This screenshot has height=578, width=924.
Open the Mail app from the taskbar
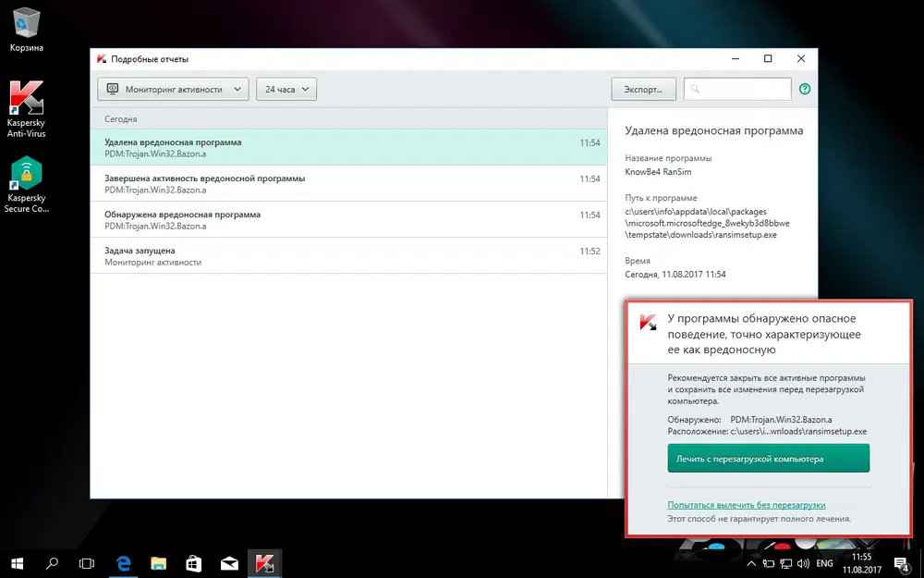click(x=229, y=562)
